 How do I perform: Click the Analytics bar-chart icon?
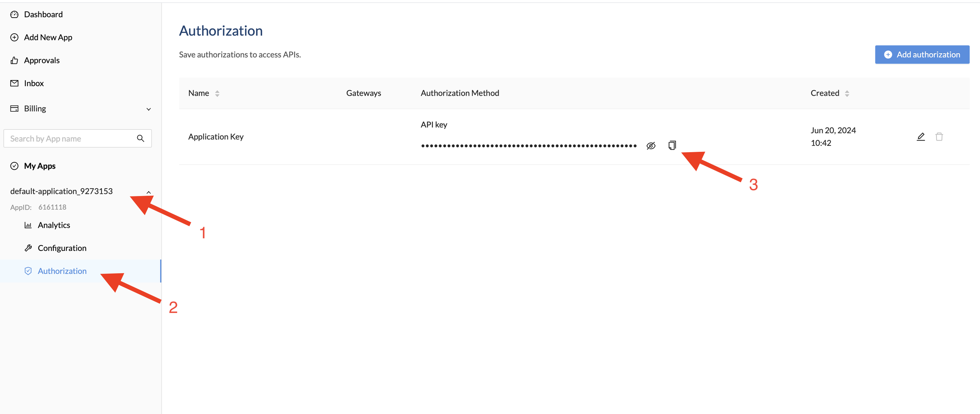point(28,225)
